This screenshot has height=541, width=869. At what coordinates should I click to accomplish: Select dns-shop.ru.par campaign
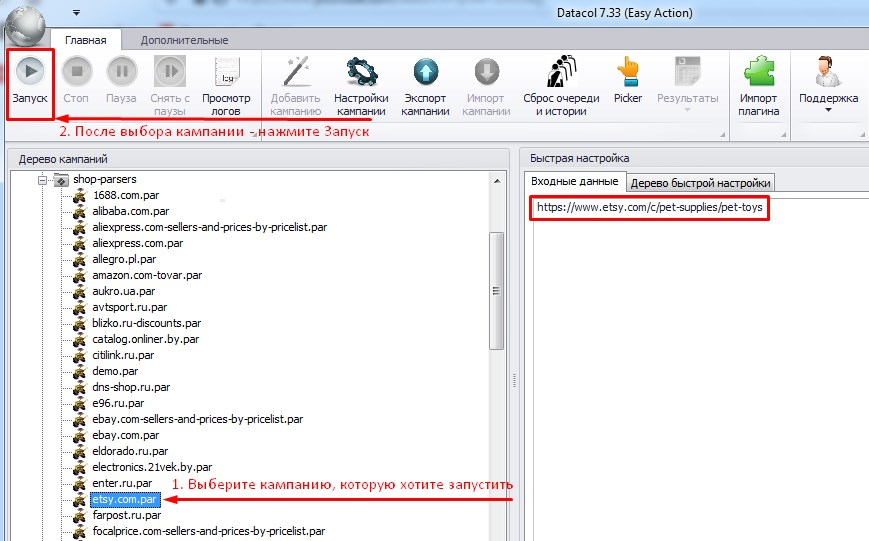point(131,387)
